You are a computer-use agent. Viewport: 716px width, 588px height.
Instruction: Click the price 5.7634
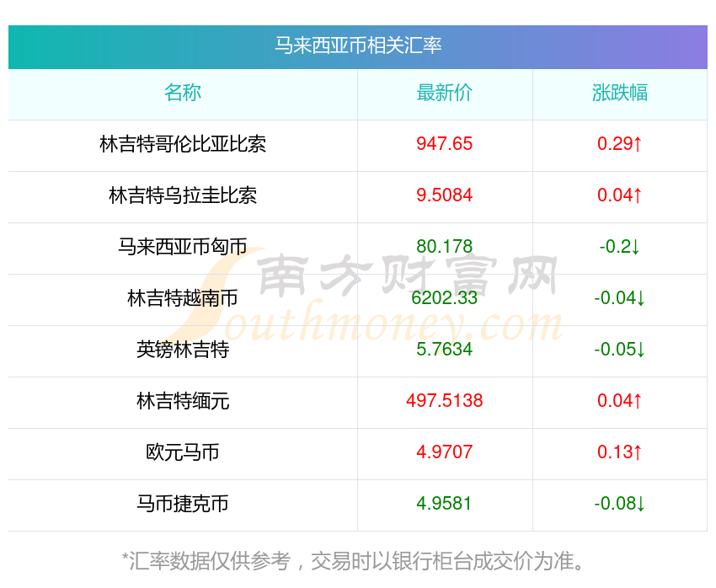[x=444, y=350]
